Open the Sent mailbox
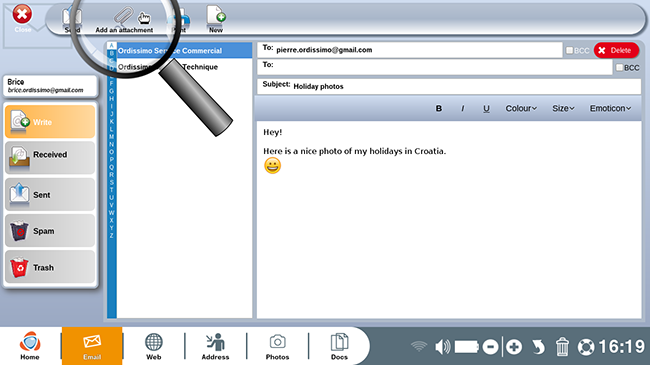Viewport: 650px width, 365px height. 50,194
